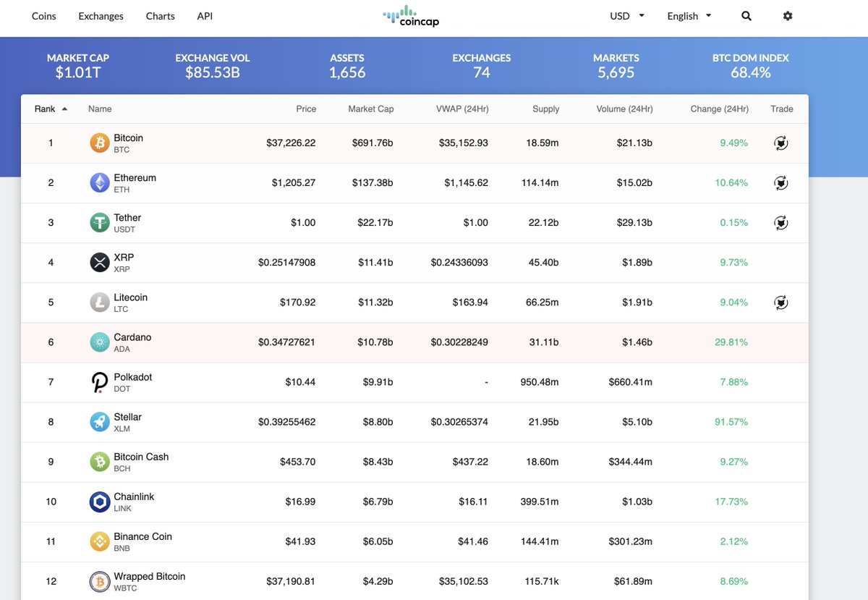Switch to the Exchanges page

[101, 15]
